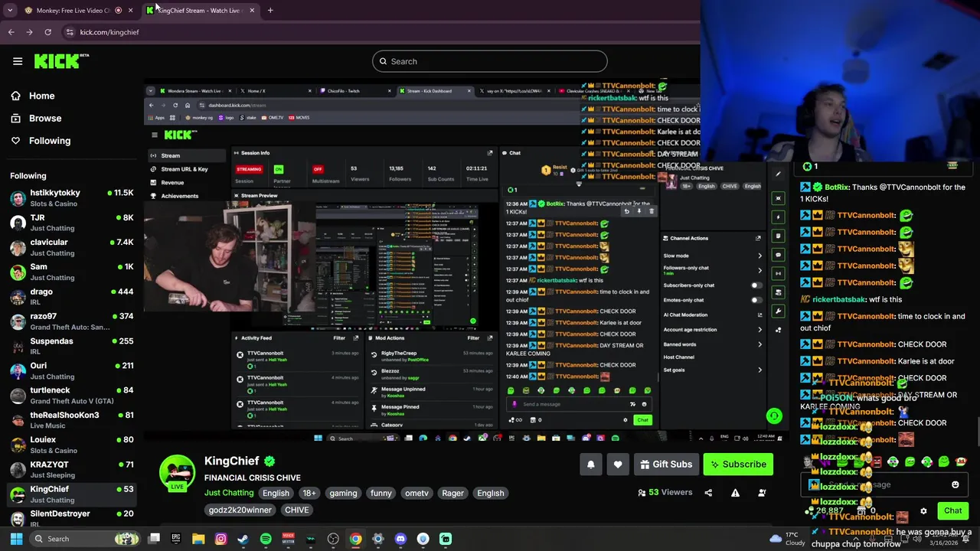Reload the page
The width and height of the screenshot is (980, 551).
pyautogui.click(x=47, y=32)
